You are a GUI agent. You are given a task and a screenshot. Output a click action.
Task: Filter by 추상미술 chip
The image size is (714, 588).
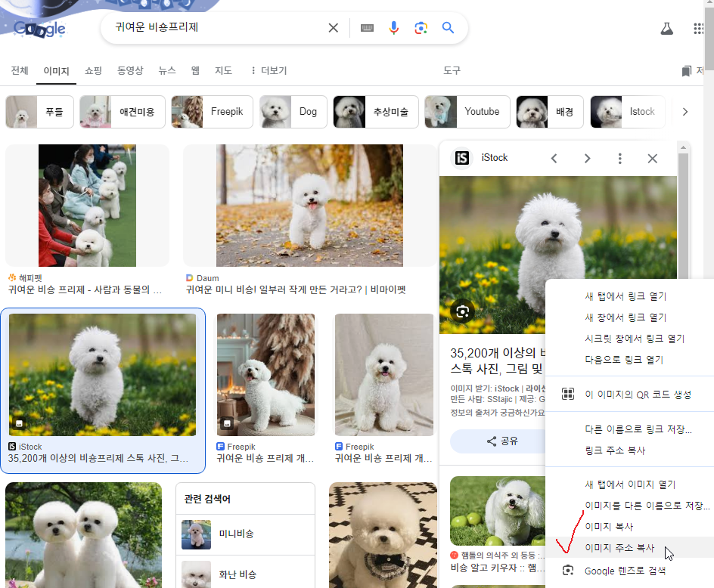[x=376, y=112]
